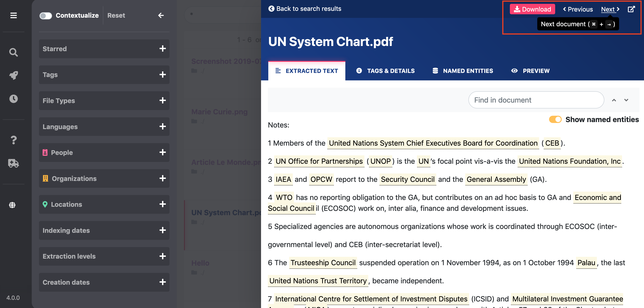Click the Download button
The width and height of the screenshot is (644, 308).
(532, 9)
